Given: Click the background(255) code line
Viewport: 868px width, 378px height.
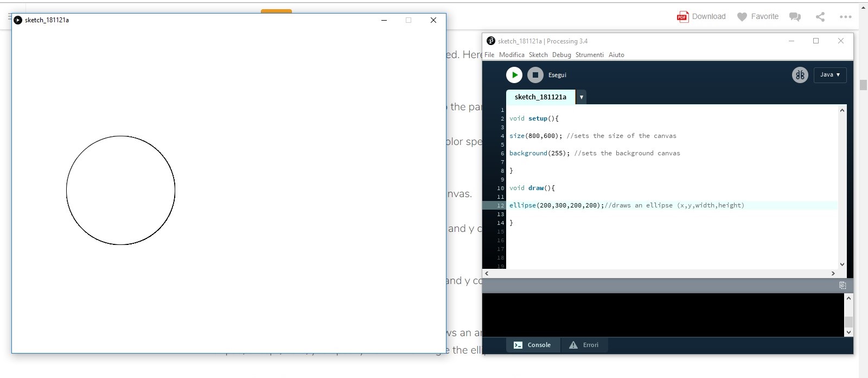Looking at the screenshot, I should (595, 153).
